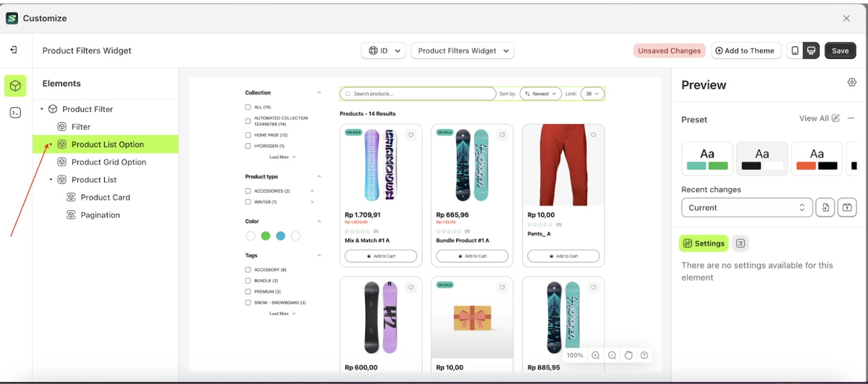868x384 pixels.
Task: Enable the PREMIUM tag checkbox
Action: [x=248, y=292]
